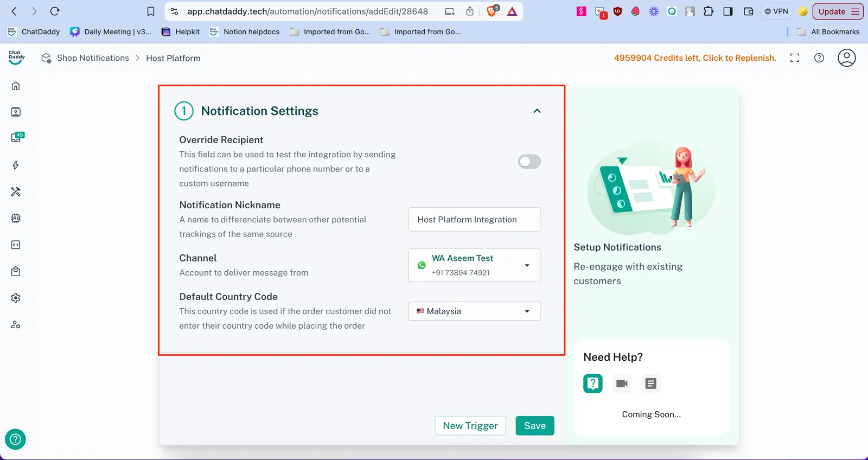
Task: Collapse the Notification Settings section
Action: (537, 111)
